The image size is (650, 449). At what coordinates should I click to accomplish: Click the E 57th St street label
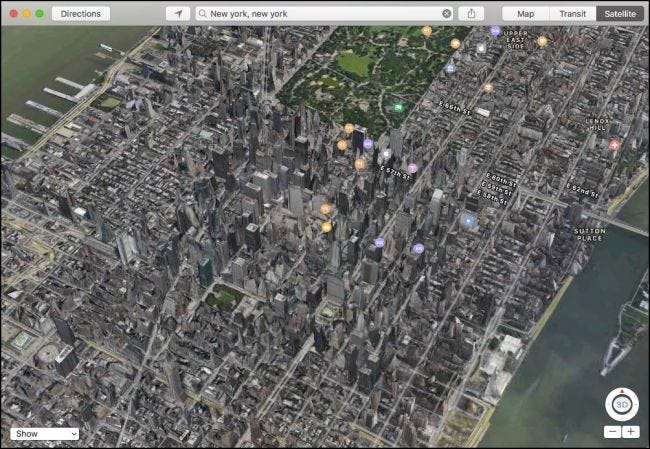[395, 170]
